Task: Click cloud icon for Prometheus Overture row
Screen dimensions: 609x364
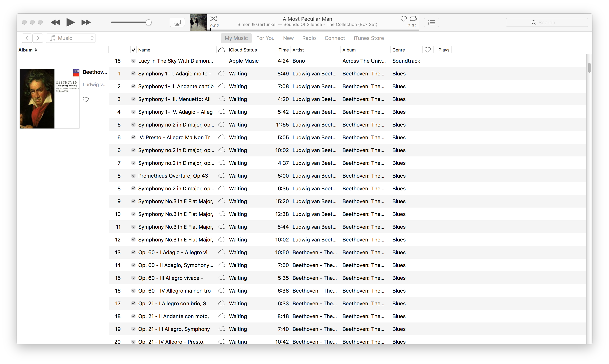Action: [x=222, y=175]
